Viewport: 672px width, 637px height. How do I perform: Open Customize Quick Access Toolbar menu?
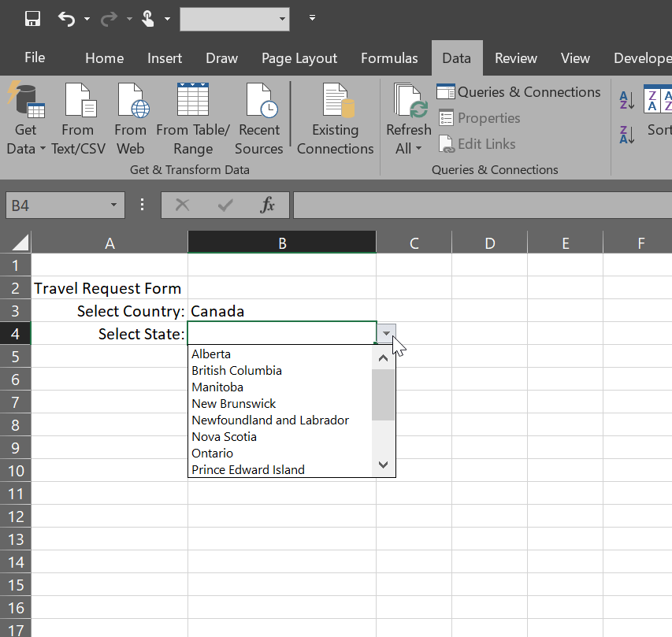[x=313, y=18]
